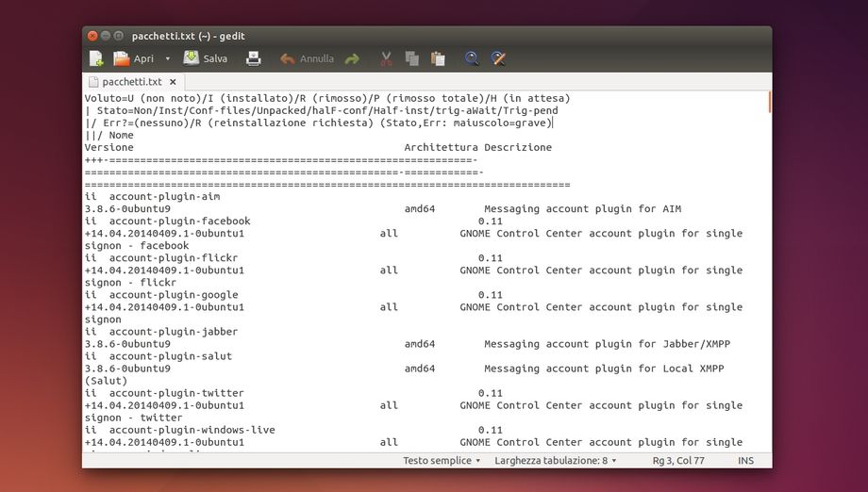
Task: Click the green redo arrow icon
Action: 352,58
